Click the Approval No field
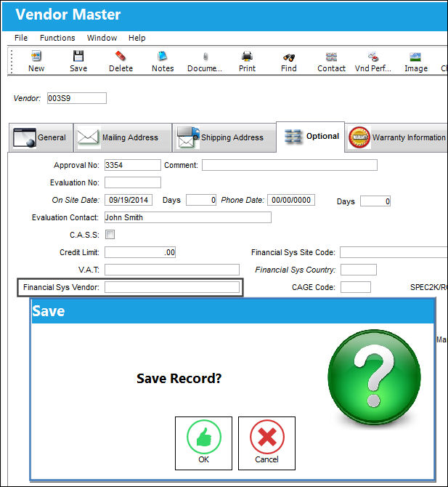Image resolution: width=448 pixels, height=487 pixels. [x=132, y=165]
